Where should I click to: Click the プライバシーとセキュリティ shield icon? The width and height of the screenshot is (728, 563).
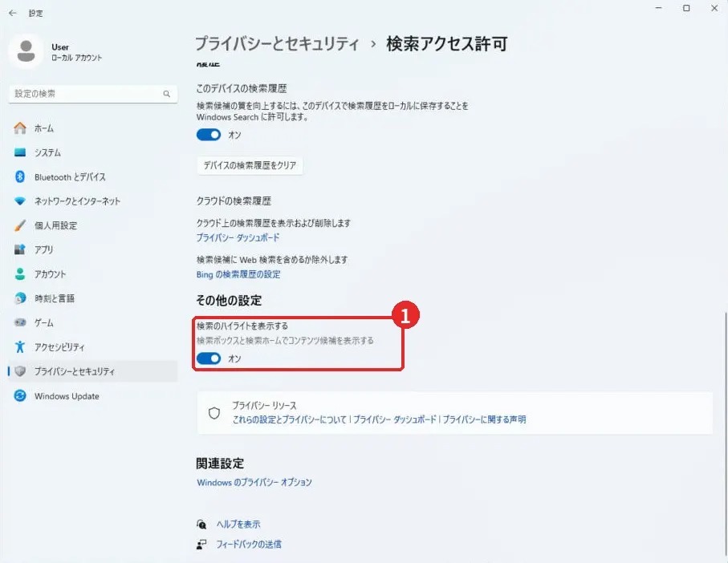click(20, 371)
